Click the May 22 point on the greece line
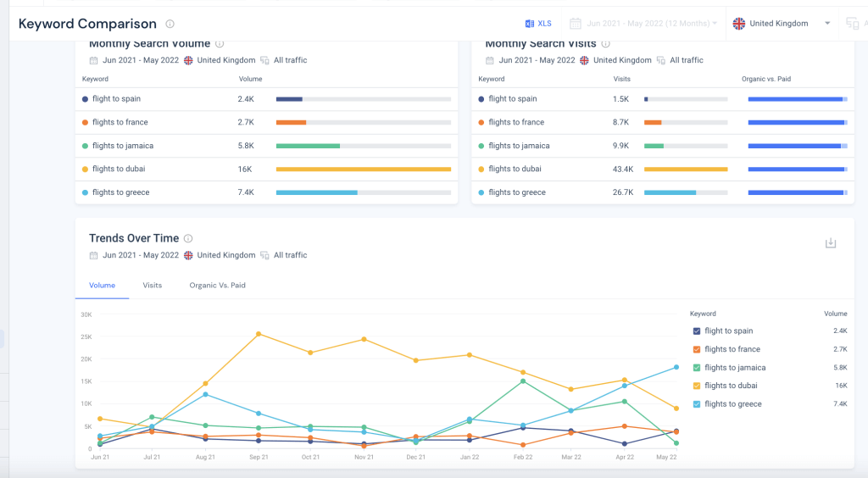868x478 pixels. (x=676, y=367)
